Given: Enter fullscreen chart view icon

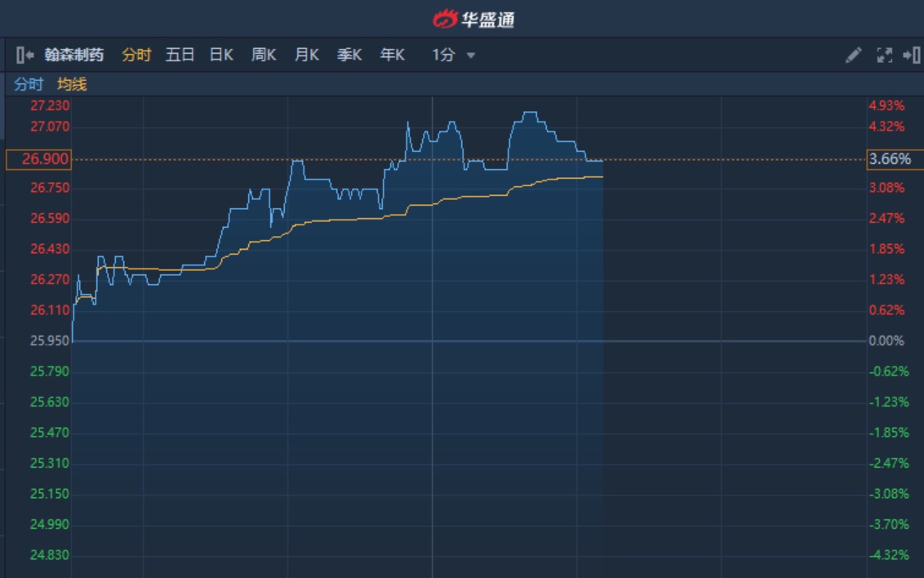Looking at the screenshot, I should (884, 55).
